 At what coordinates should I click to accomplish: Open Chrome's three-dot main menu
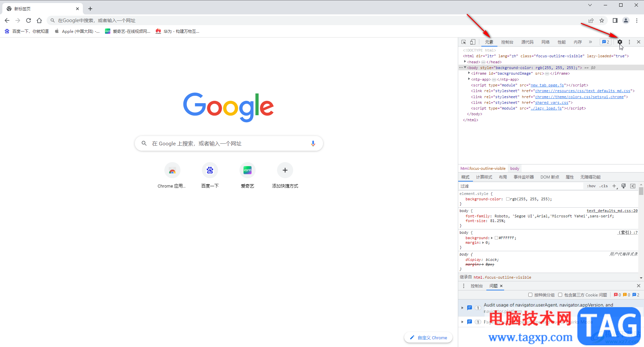coord(637,20)
